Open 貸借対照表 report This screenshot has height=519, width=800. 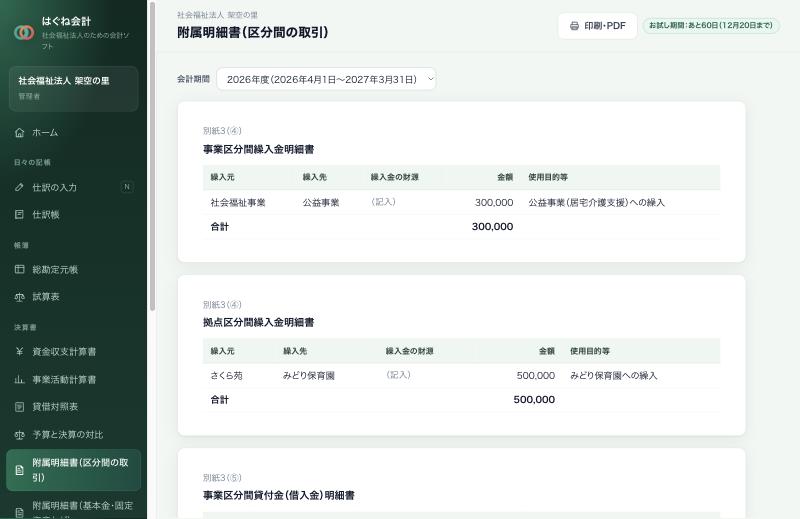[x=73, y=407]
